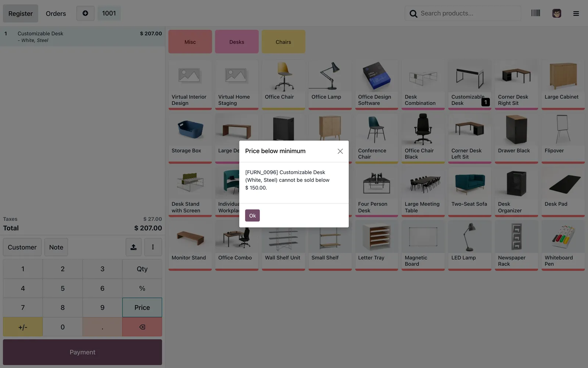
Task: Tap numpad key 7
Action: pos(23,308)
